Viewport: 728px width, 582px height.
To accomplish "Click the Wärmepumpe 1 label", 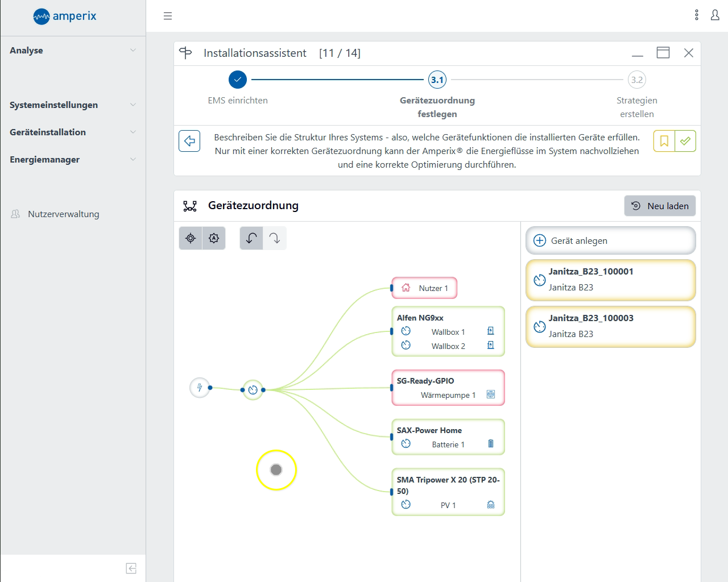I will tap(448, 395).
